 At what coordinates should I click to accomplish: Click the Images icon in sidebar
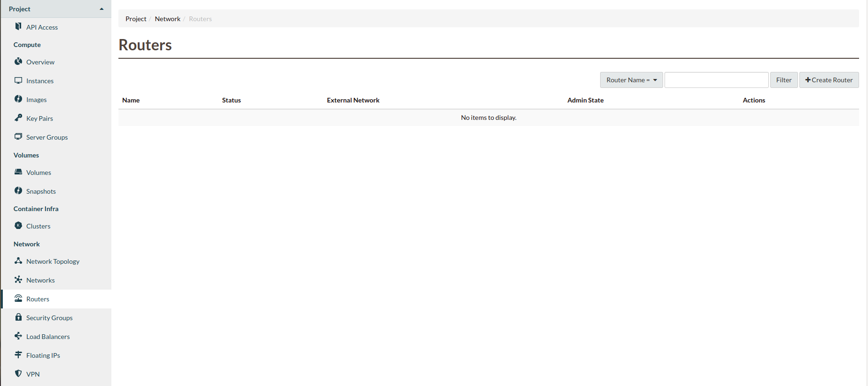(x=18, y=99)
